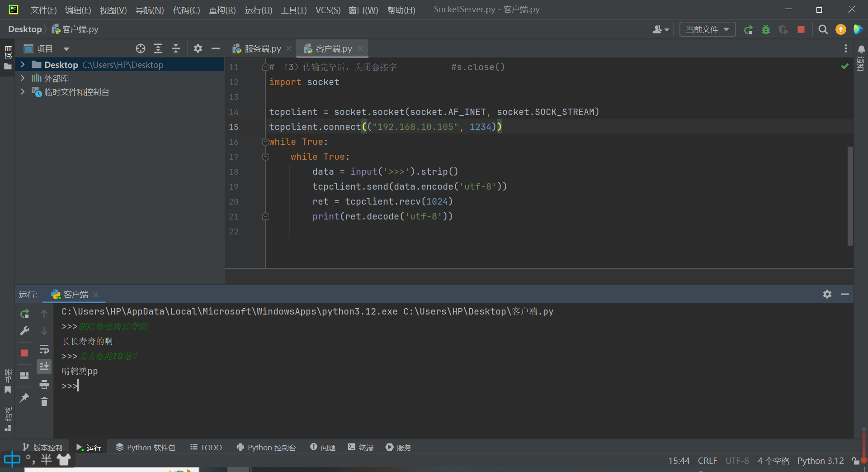Stop the process with the run panel red square
This screenshot has height=472, width=868.
pyautogui.click(x=25, y=353)
